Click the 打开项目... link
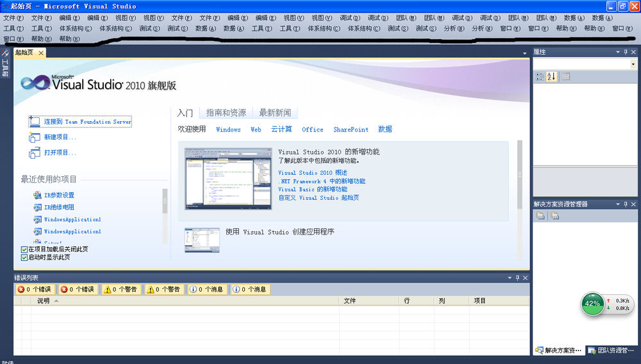Image resolution: width=641 pixels, height=364 pixels. pos(60,153)
